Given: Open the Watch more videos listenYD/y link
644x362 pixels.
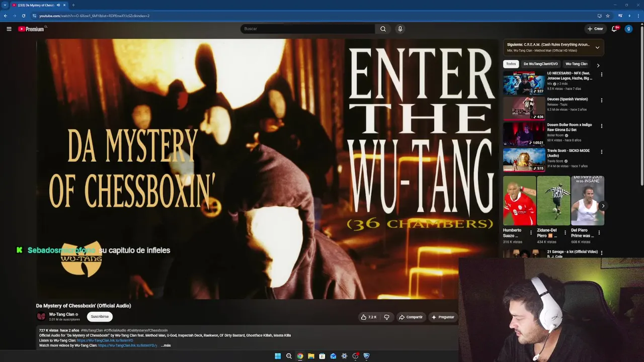Looking at the screenshot, I should coord(128,345).
